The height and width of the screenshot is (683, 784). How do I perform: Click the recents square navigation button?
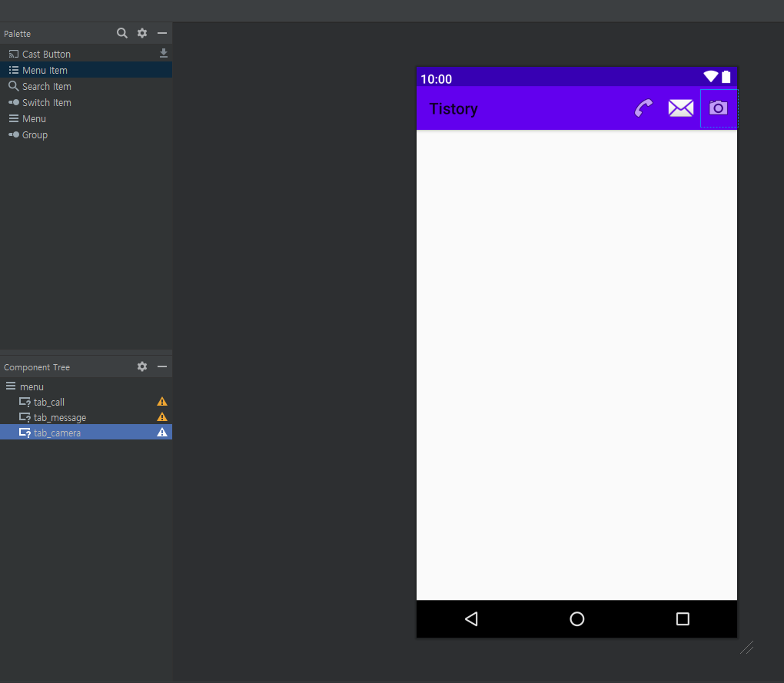coord(683,619)
